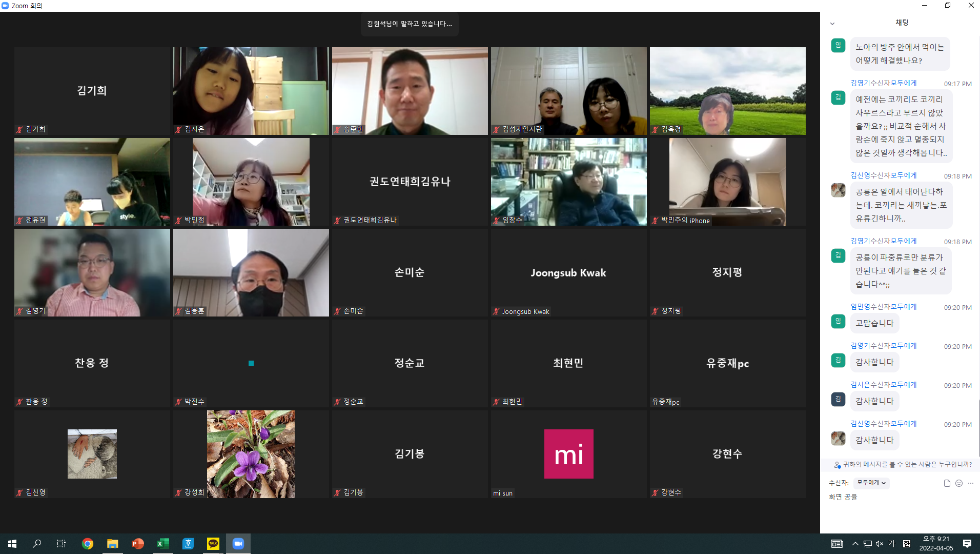
Task: Click the Zoom icon on the taskbar
Action: click(238, 544)
